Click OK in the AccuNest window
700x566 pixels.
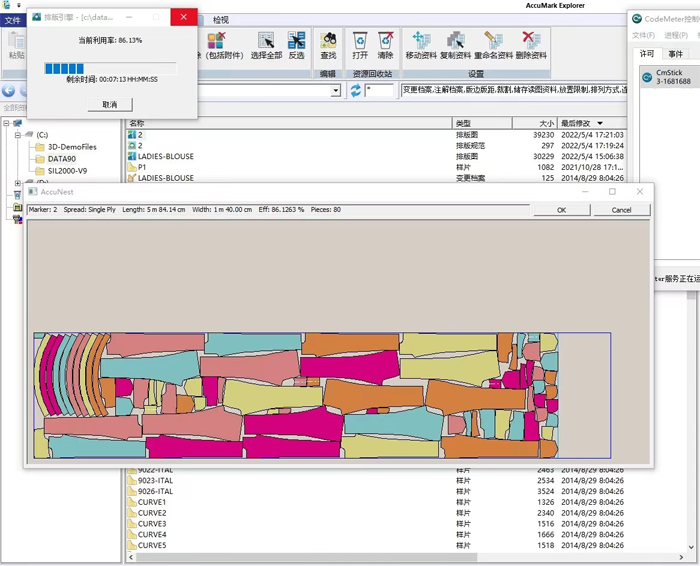tap(562, 210)
